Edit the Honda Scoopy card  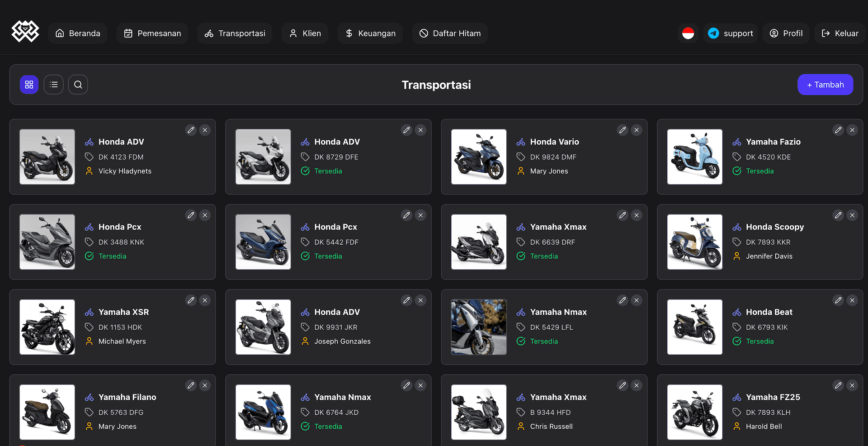839,215
